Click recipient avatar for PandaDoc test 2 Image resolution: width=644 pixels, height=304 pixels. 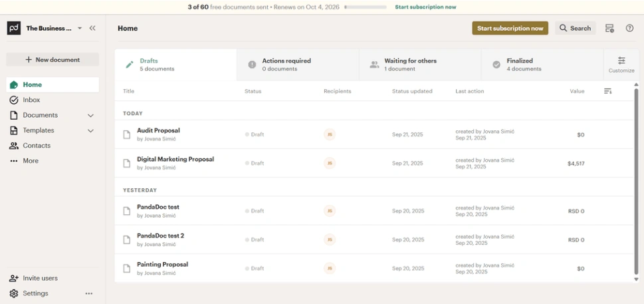pyautogui.click(x=330, y=239)
